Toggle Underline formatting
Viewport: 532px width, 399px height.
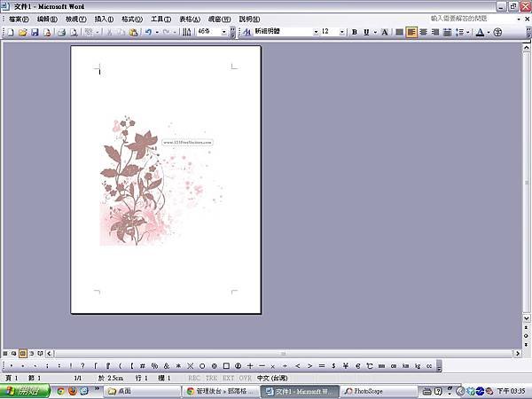[x=366, y=32]
